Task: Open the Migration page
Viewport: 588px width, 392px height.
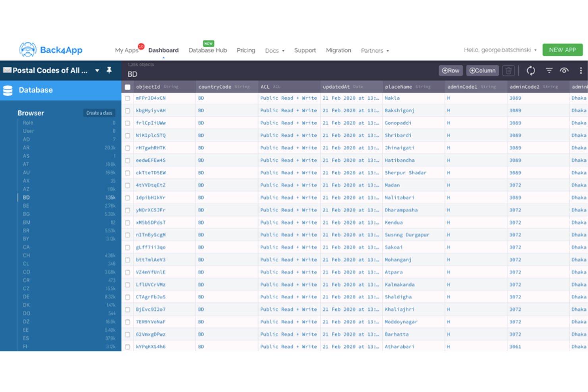Action: [x=338, y=50]
